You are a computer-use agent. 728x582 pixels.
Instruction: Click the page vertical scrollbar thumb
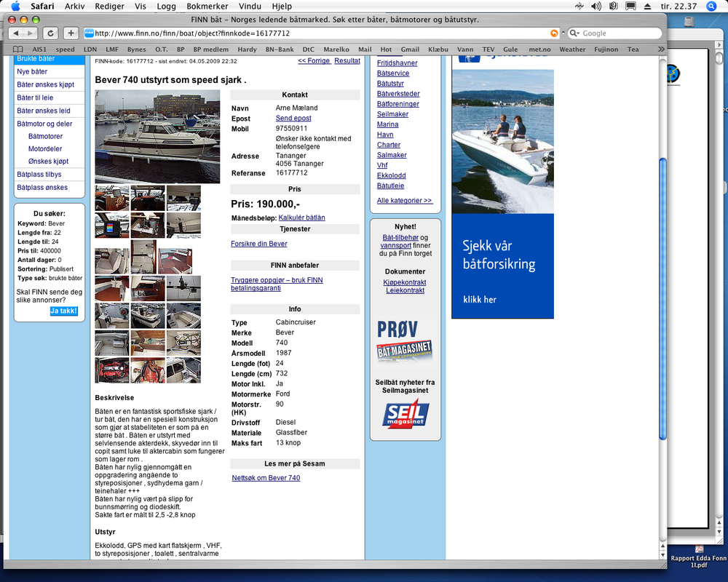pos(662,299)
